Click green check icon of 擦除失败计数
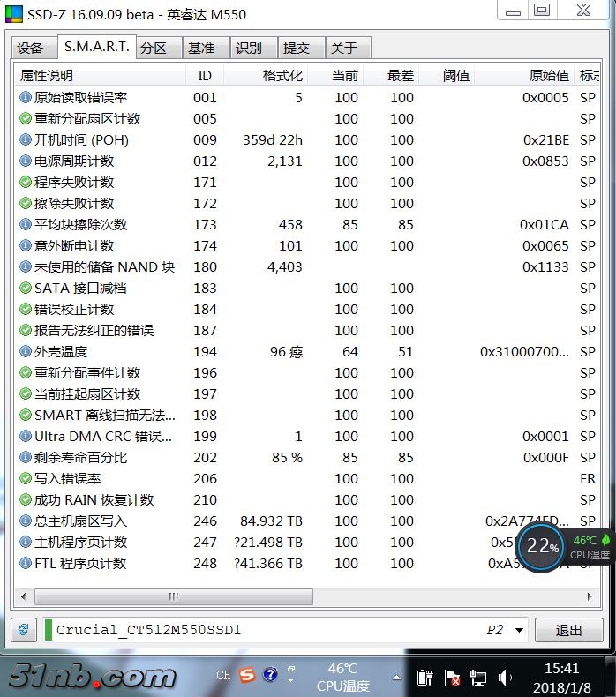The height and width of the screenshot is (697, 616). 26,203
